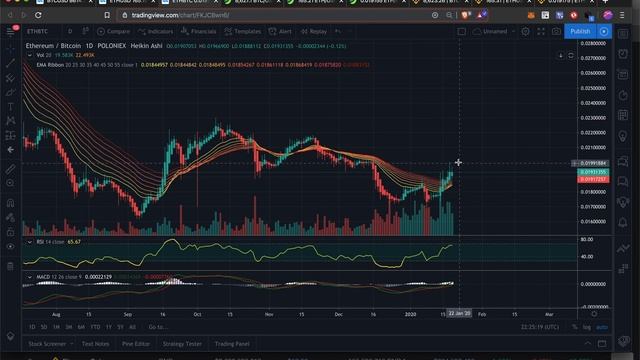
Task: Click the Compare button
Action: (x=113, y=31)
